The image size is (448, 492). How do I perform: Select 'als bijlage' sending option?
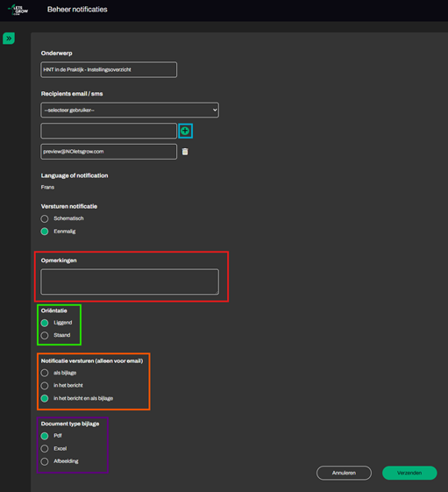tap(45, 373)
